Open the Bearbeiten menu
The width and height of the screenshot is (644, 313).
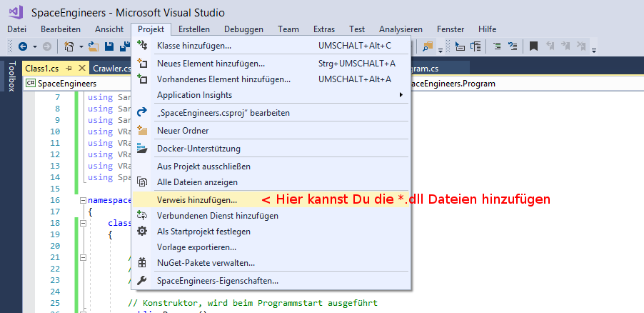pyautogui.click(x=61, y=29)
